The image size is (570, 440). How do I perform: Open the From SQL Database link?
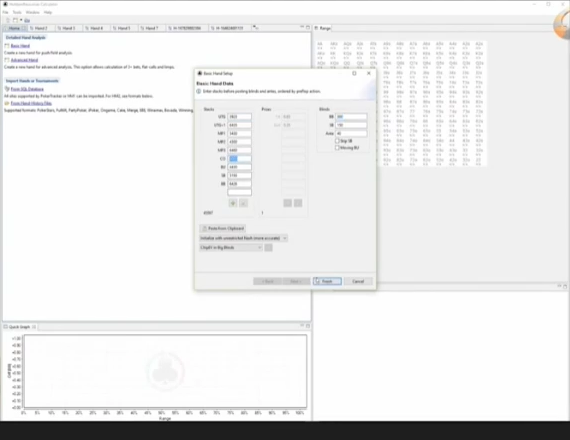coord(27,89)
